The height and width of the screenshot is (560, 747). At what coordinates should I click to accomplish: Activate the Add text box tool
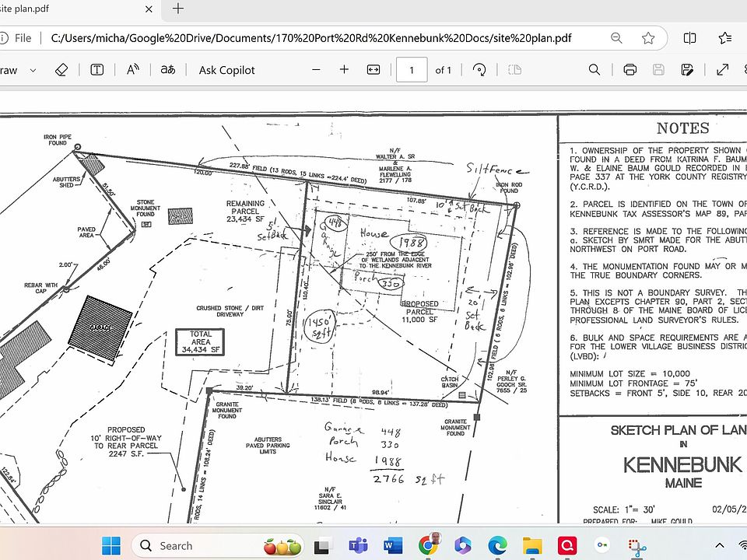tap(96, 70)
